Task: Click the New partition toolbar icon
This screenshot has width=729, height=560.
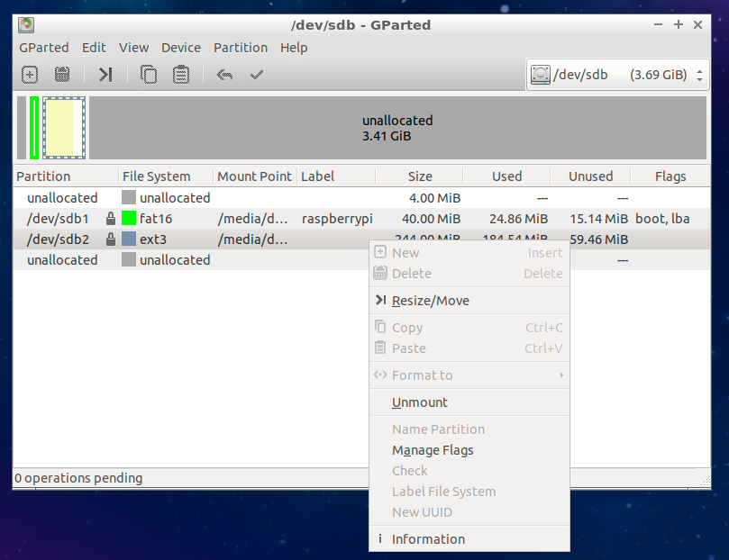Action: tap(30, 75)
